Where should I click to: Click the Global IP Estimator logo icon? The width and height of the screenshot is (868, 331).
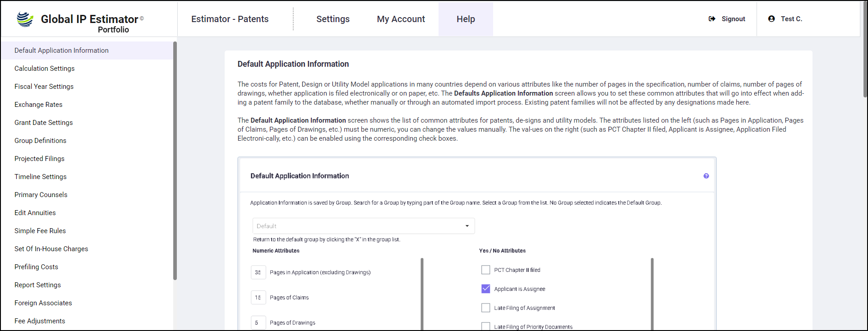click(x=25, y=19)
